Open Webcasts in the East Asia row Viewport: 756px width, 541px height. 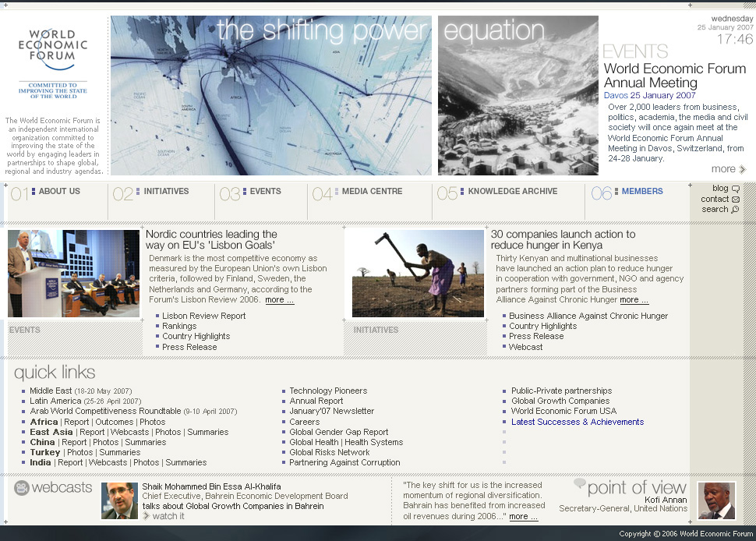(129, 432)
